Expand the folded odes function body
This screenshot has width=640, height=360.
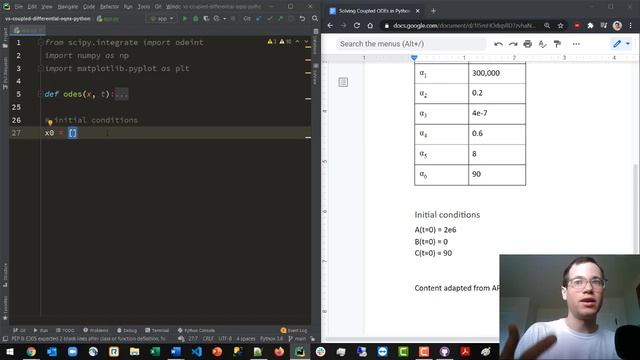coord(122,94)
